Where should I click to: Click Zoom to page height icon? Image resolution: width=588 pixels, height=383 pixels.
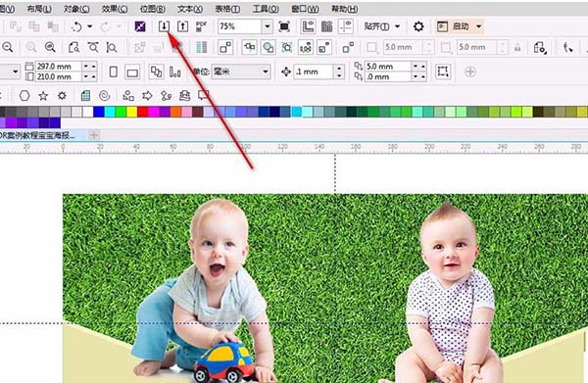(112, 47)
